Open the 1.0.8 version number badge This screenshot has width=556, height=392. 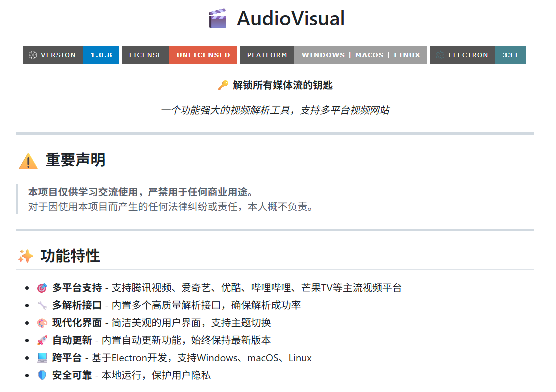101,55
